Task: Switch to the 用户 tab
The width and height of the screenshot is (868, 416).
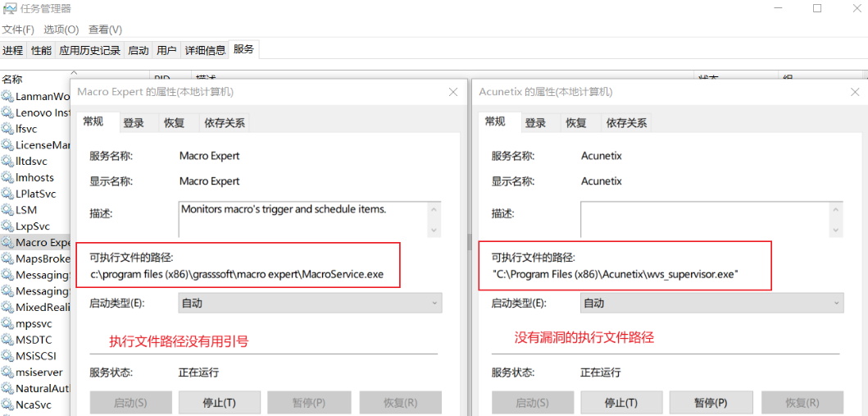Action: [x=166, y=50]
